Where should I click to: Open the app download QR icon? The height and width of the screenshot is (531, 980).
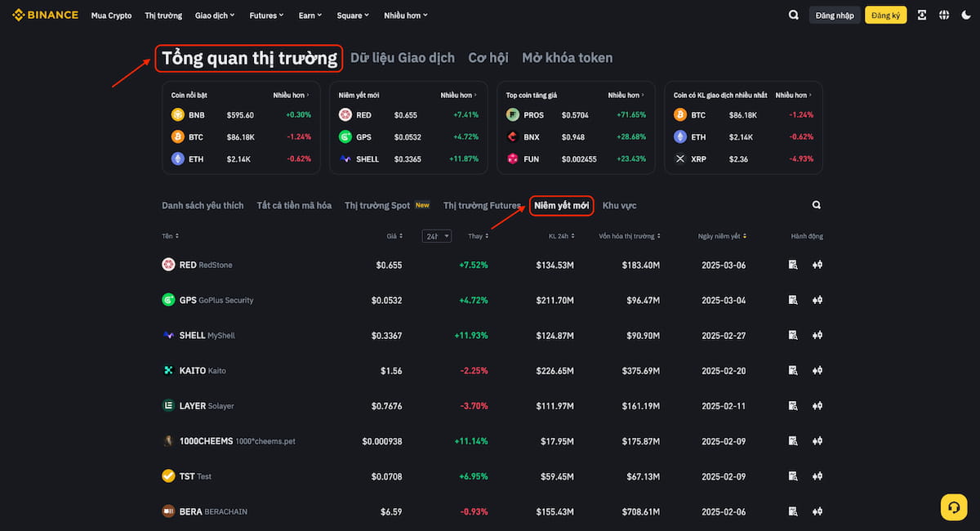click(922, 15)
